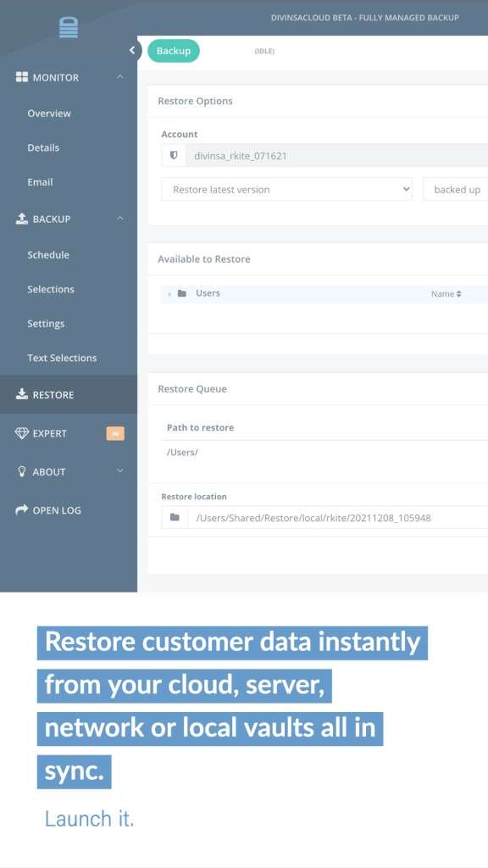Screen dimensions: 488x868
Task: Open the Schedule menu item
Action: [x=48, y=254]
